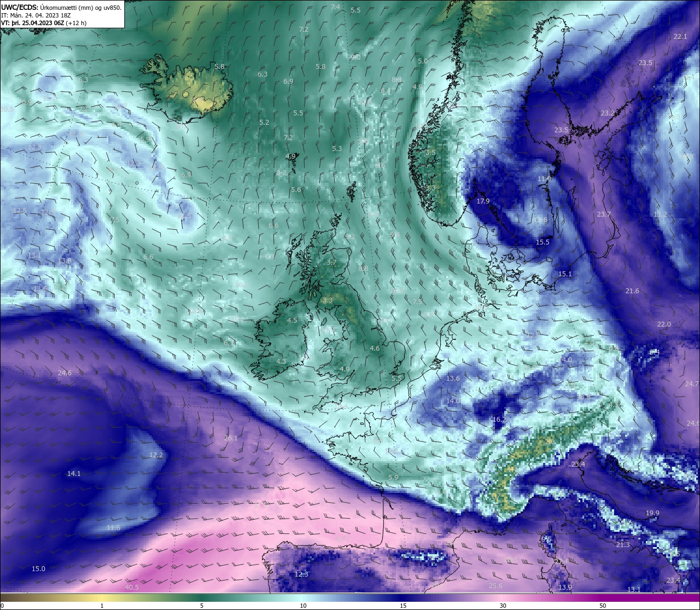Click the 24.7 value label

click(692, 384)
